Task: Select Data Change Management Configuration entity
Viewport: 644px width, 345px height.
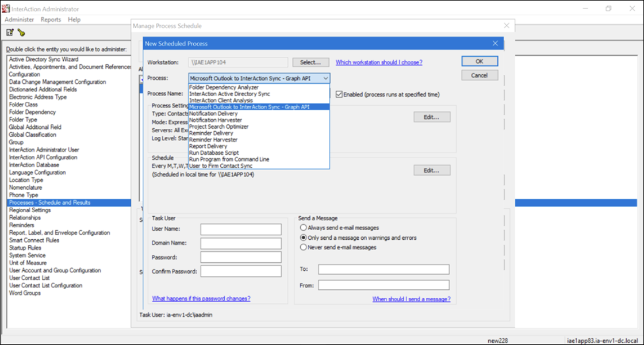Action: (57, 82)
